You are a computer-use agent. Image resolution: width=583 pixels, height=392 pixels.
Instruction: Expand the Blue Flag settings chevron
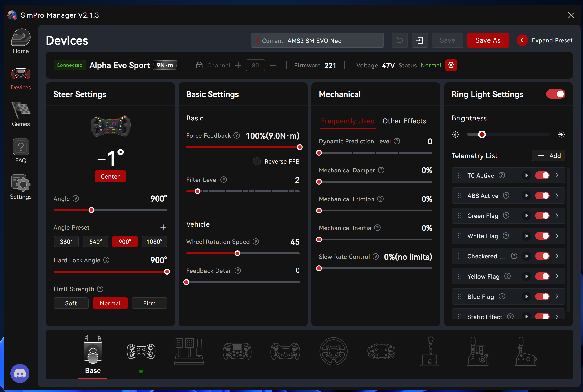click(x=557, y=297)
